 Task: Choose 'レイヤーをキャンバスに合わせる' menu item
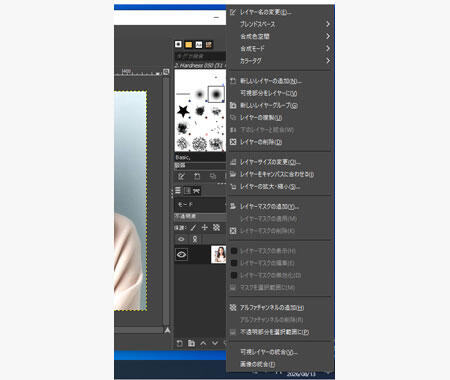pos(280,174)
